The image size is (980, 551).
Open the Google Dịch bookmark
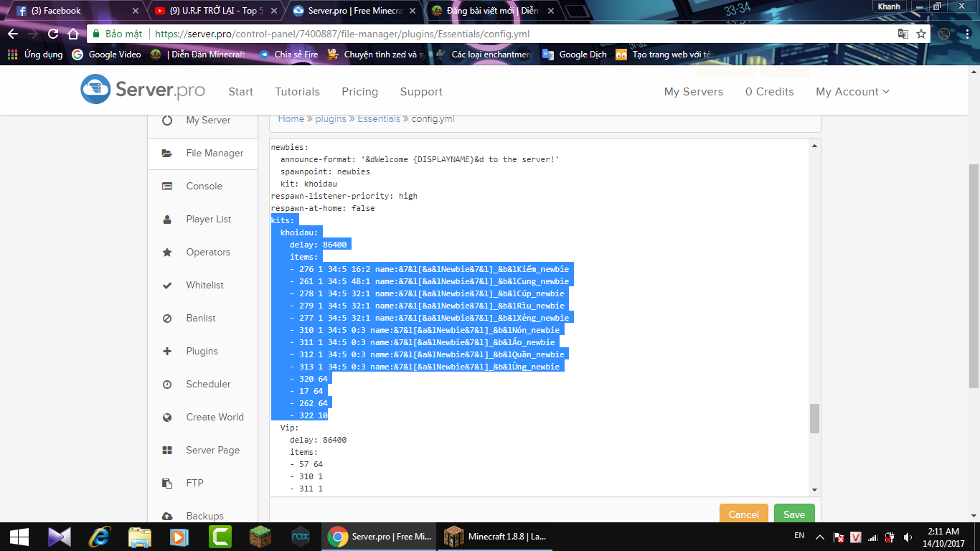[574, 55]
